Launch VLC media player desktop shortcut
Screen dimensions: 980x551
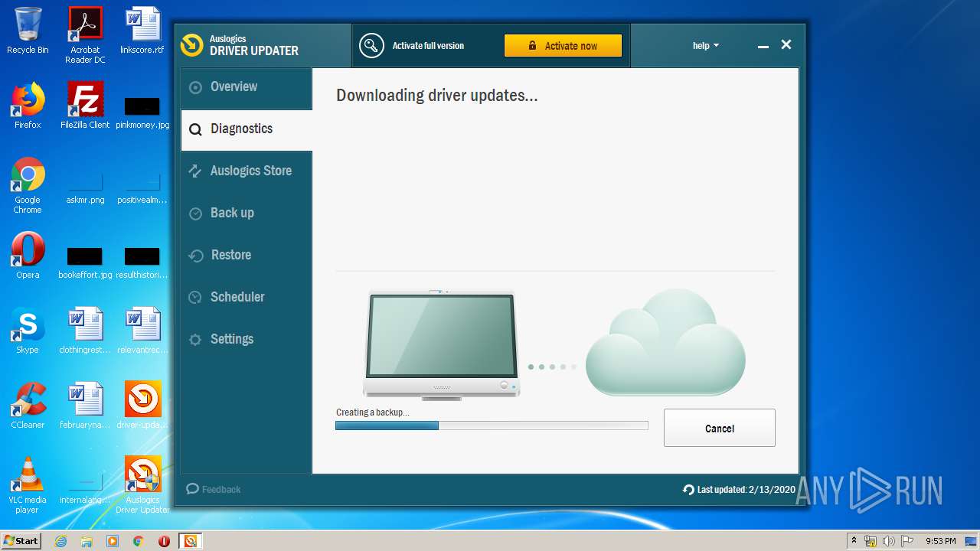(x=28, y=485)
